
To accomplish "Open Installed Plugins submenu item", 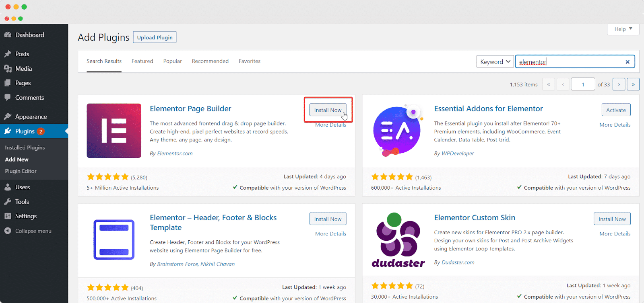I will (x=25, y=147).
